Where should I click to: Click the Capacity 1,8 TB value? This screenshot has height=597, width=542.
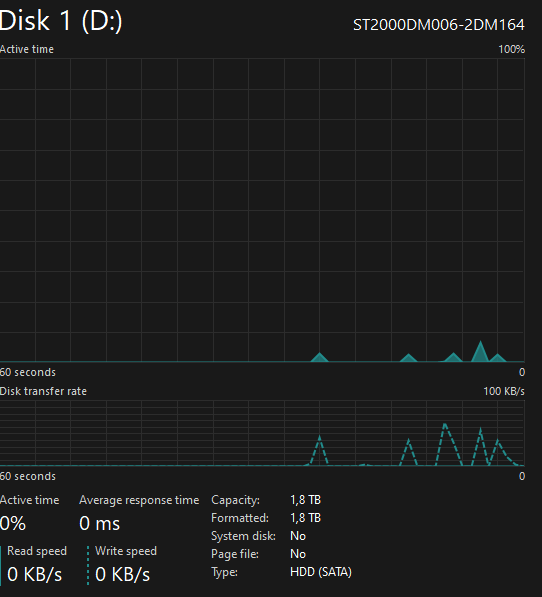(x=306, y=500)
